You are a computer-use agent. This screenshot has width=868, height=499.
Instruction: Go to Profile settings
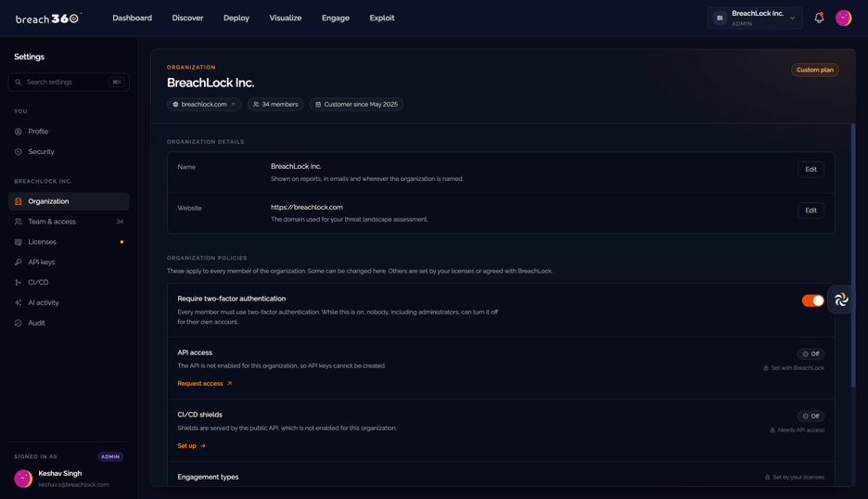(x=69, y=132)
